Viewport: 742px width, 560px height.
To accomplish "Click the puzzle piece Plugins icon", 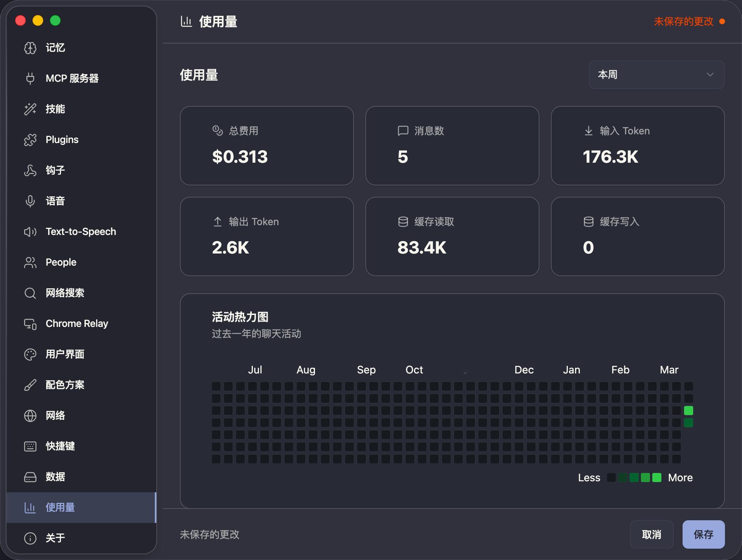I will 30,140.
